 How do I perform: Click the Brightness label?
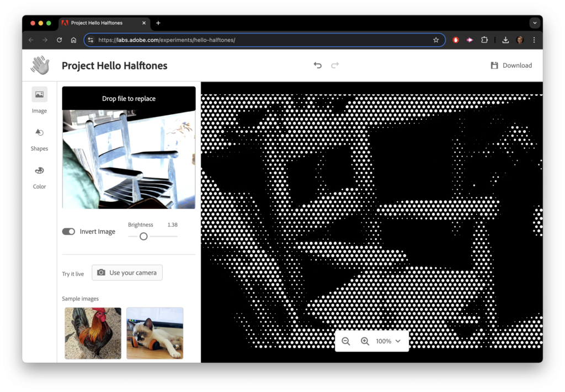pos(141,224)
